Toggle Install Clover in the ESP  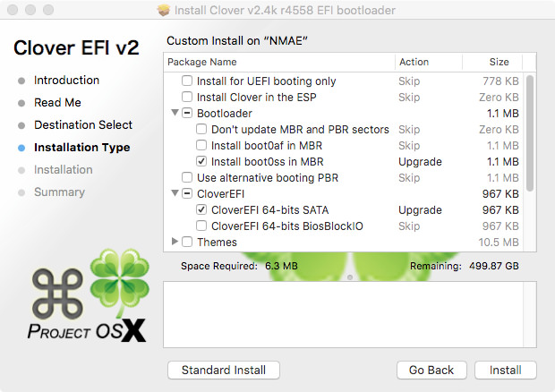187,97
